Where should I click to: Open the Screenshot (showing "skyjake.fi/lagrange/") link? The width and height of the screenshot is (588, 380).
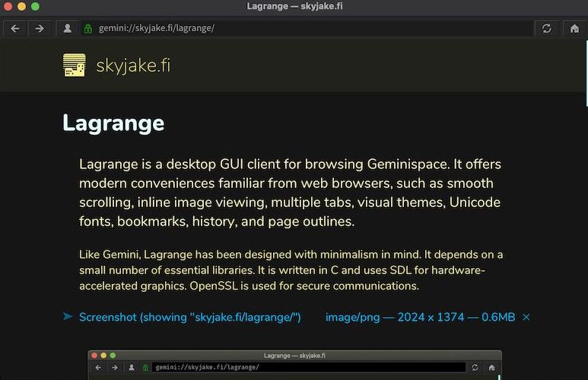189,318
